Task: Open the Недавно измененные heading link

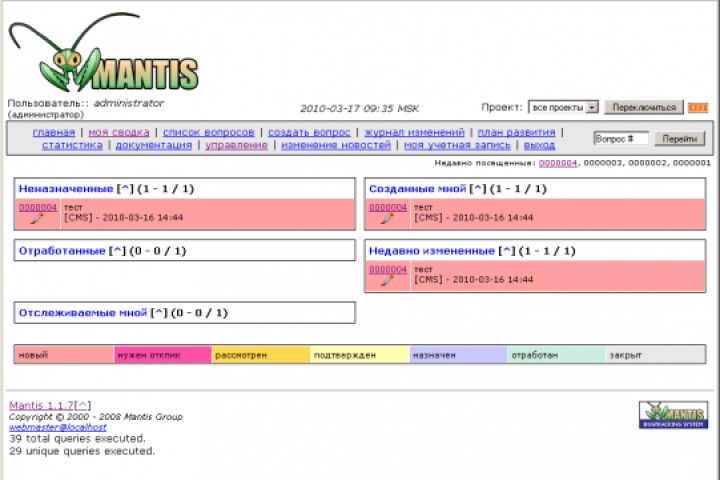Action: [432, 251]
